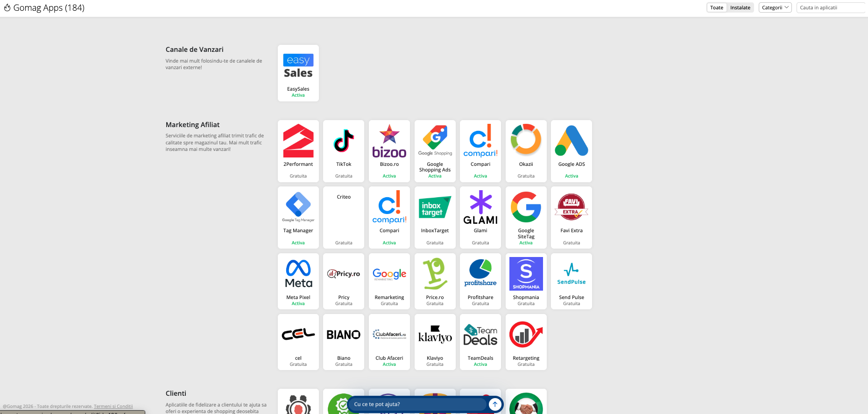Open the TikTok app icon
Viewport: 868px width, 414px height.
(344, 141)
